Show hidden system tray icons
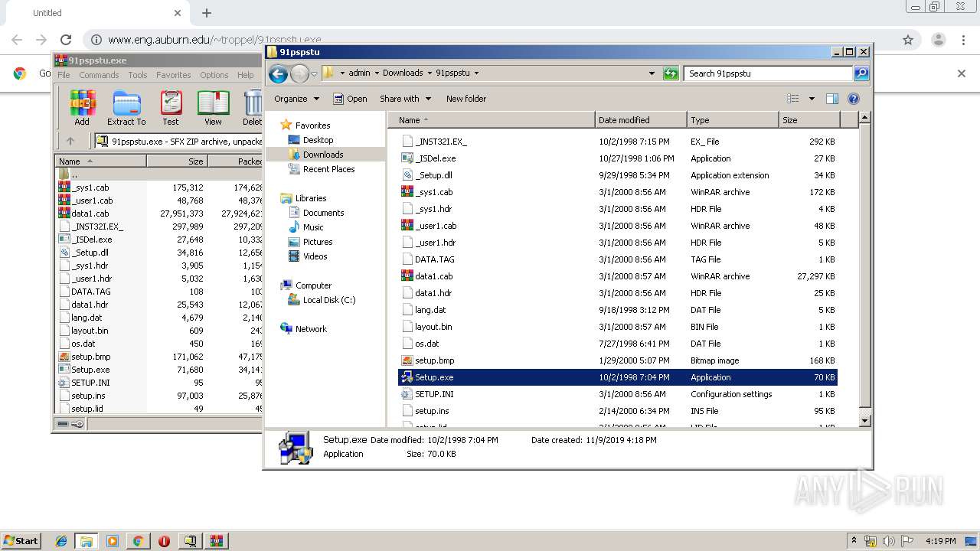980x551 pixels. (x=854, y=541)
